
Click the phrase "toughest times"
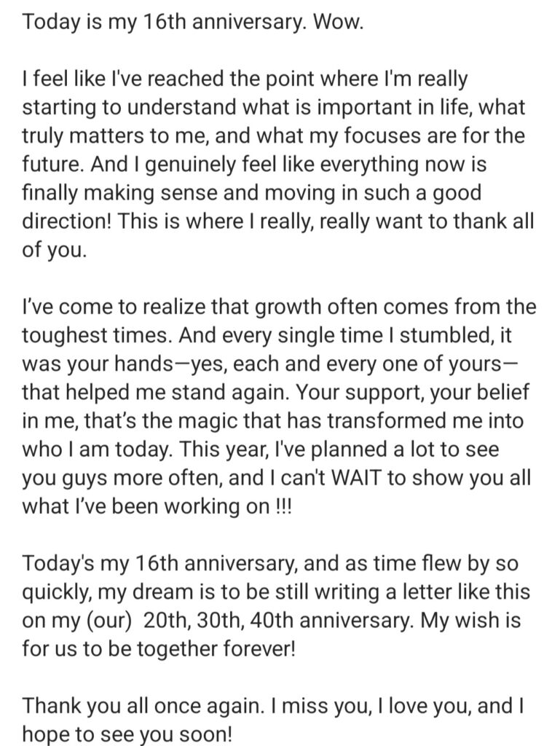click(89, 335)
